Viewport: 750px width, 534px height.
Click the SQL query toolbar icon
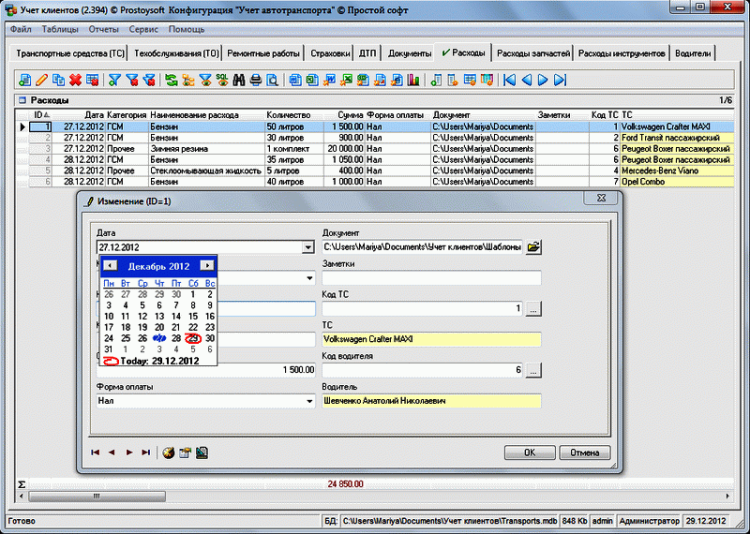pyautogui.click(x=221, y=79)
